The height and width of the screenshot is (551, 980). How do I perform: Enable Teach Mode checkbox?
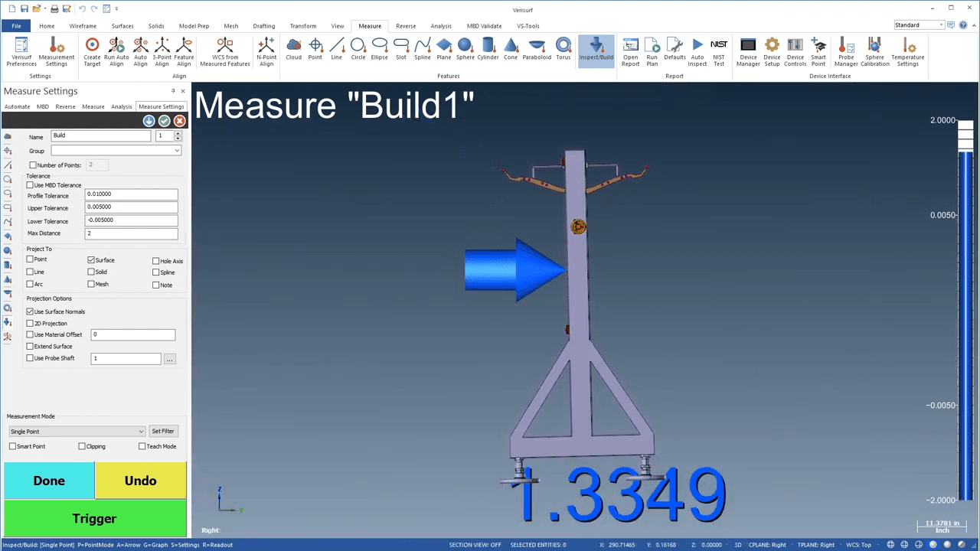point(142,446)
